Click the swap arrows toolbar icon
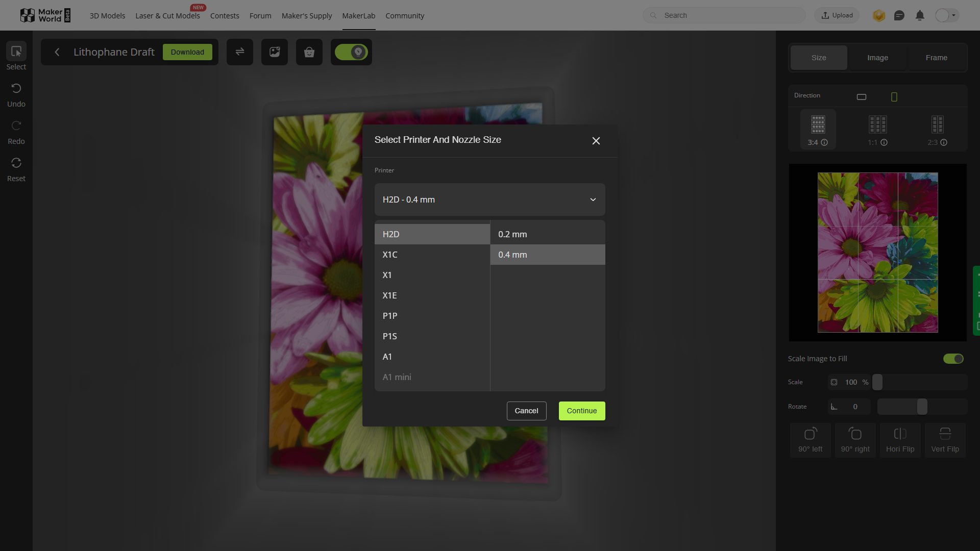The width and height of the screenshot is (980, 551). [240, 52]
